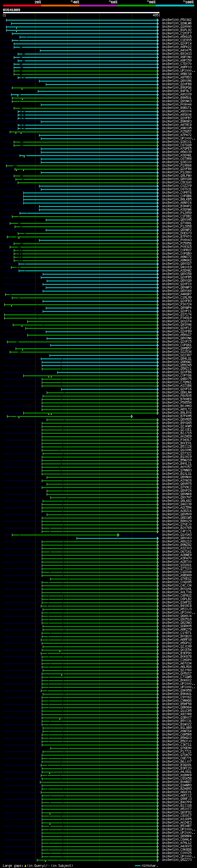197x868 pixels.
Task: Select the UniRef100_B8LKB5 label
Action: [x=177, y=200]
